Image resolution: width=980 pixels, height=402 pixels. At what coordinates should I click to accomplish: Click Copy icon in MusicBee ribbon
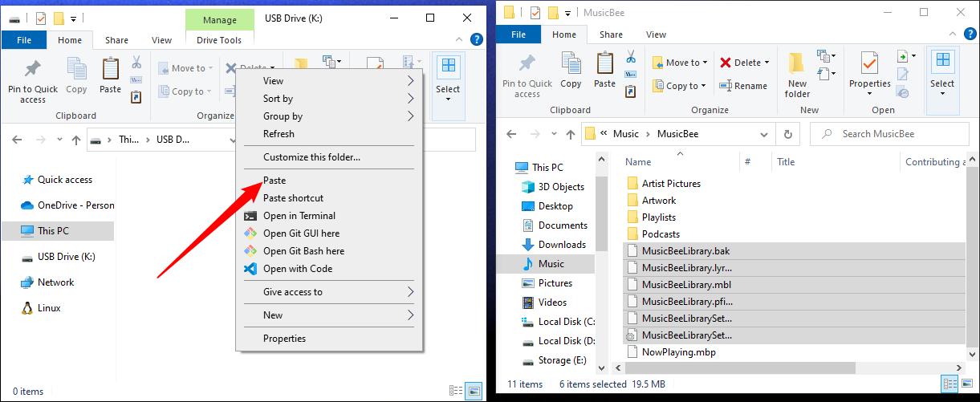pyautogui.click(x=571, y=71)
